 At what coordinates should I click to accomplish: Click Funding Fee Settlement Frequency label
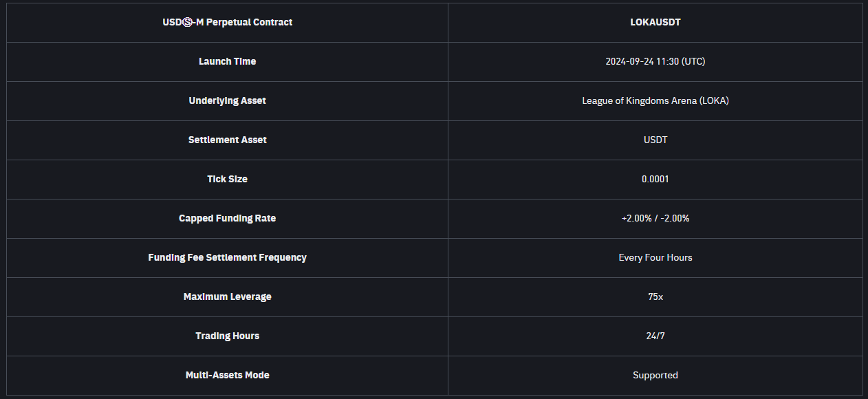[x=227, y=257]
